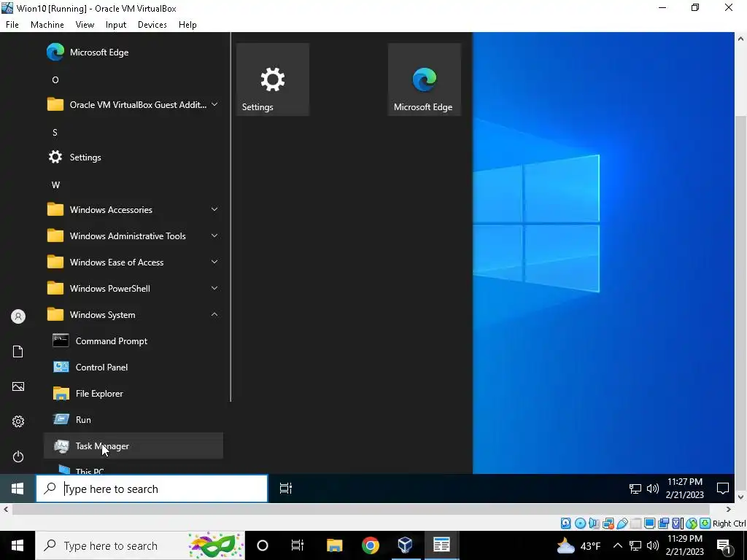Open the VirtualBox Devices menu

tap(152, 25)
